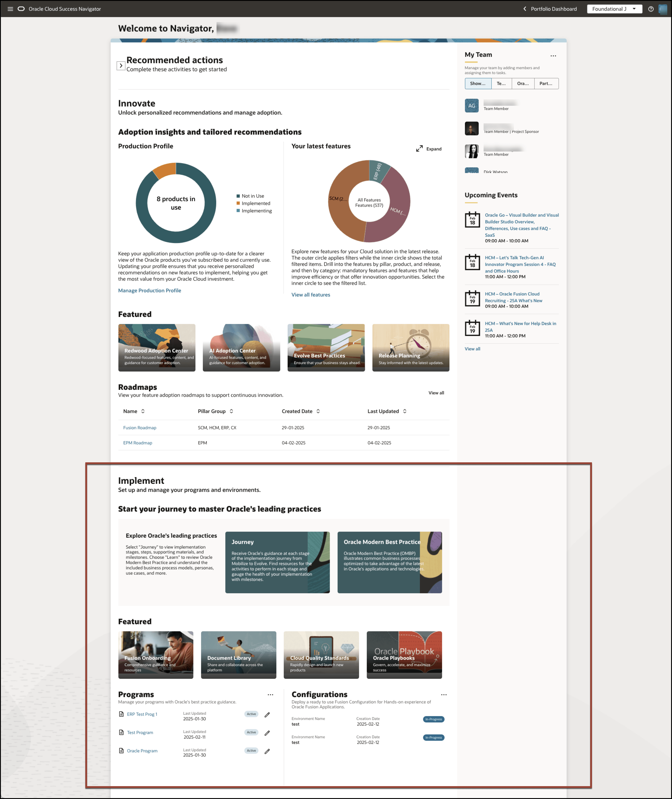Edit the ERP Test Prog 1 program
This screenshot has height=799, width=672.
[x=267, y=715]
